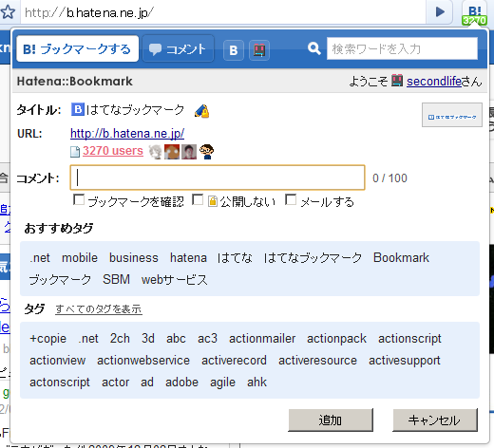This screenshot has height=448, width=494.
Task: Click the site thumbnail preview image
Action: pyautogui.click(x=452, y=115)
